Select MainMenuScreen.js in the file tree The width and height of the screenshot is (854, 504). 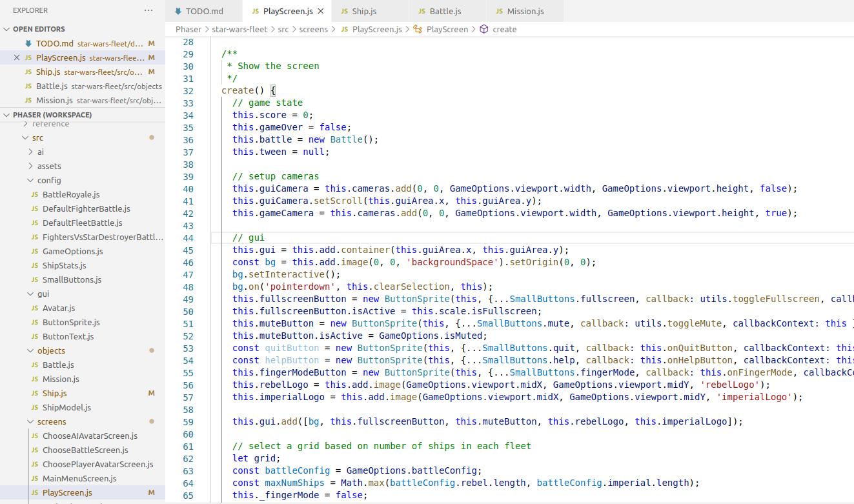tap(79, 478)
